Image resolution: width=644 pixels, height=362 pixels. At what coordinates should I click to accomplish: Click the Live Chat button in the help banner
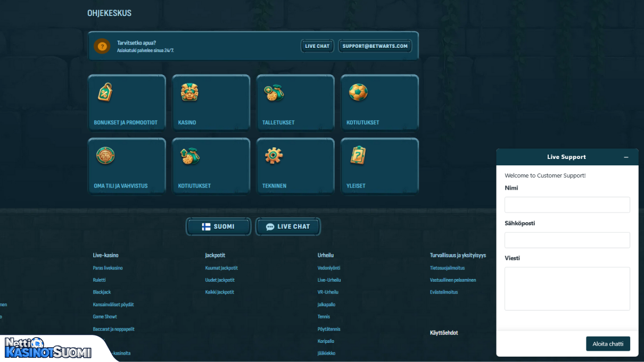tap(317, 46)
